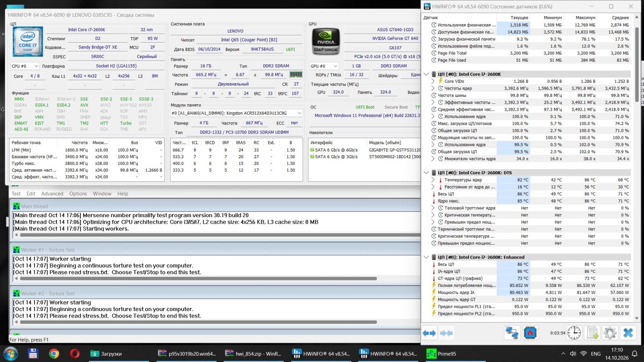Click the NVIDIA GeForce logo in summary window
The width and height of the screenshot is (644, 362).
pyautogui.click(x=326, y=42)
